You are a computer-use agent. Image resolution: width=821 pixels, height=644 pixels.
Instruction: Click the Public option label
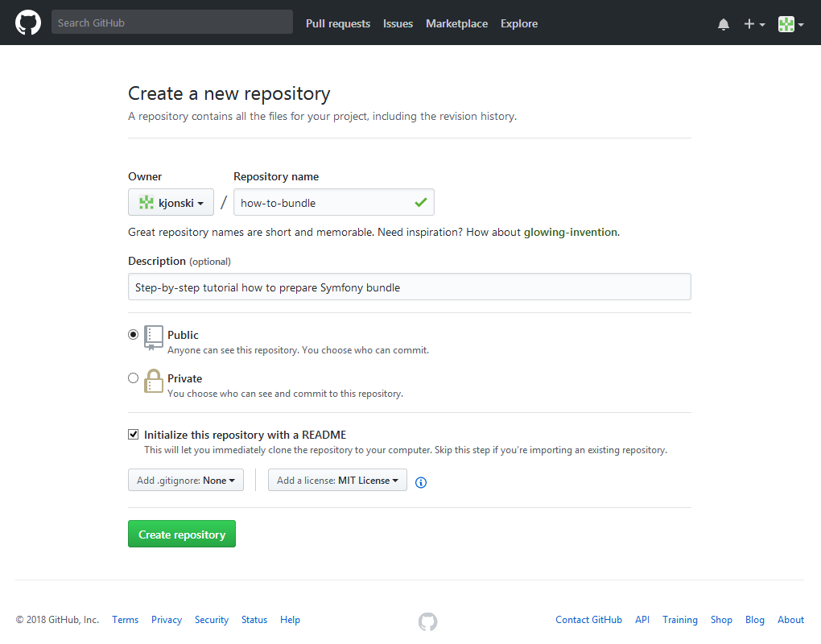pyautogui.click(x=183, y=335)
